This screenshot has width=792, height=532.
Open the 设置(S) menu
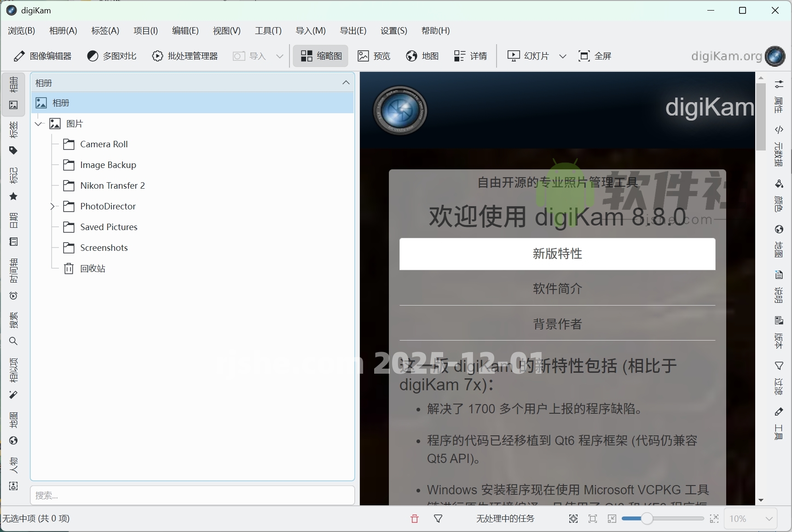click(393, 31)
